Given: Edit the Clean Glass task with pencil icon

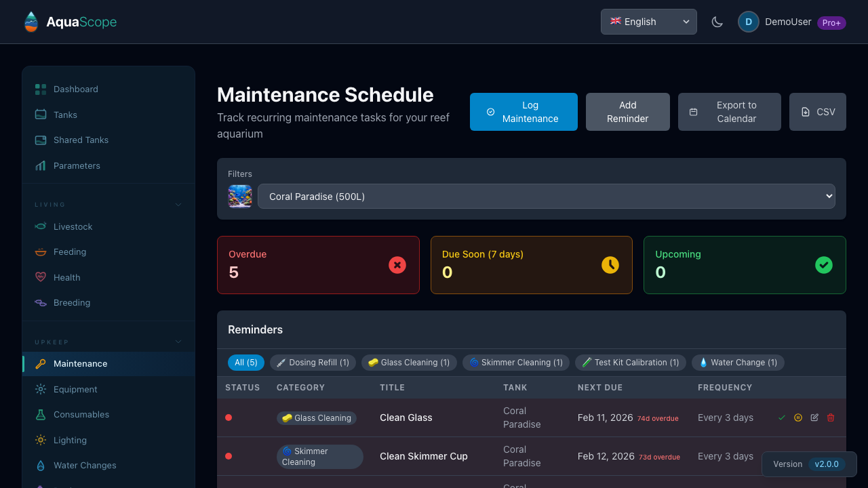Looking at the screenshot, I should pyautogui.click(x=814, y=418).
